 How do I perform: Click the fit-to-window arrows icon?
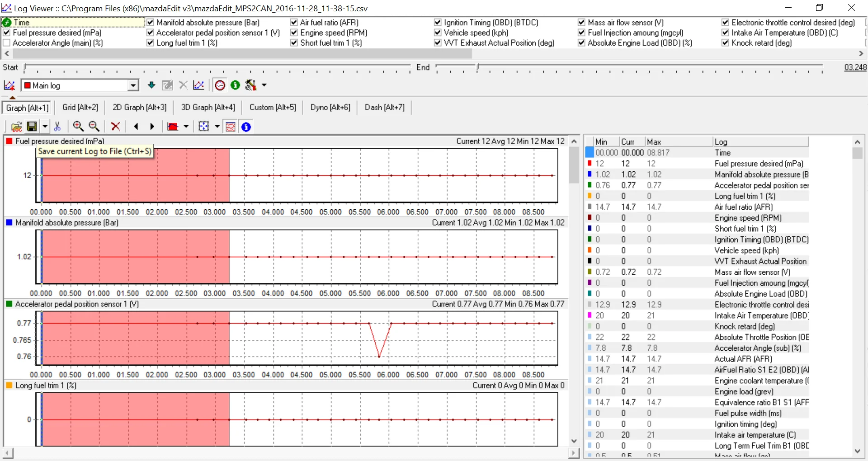point(204,127)
